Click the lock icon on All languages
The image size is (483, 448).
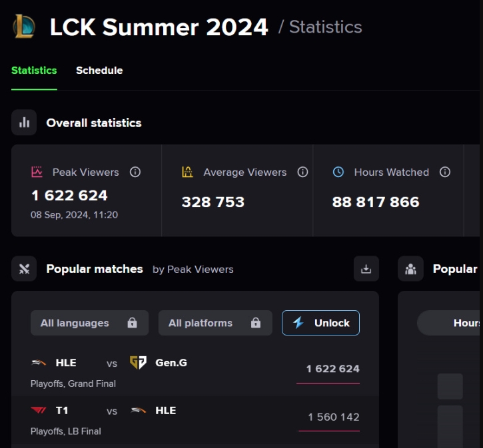pos(132,323)
